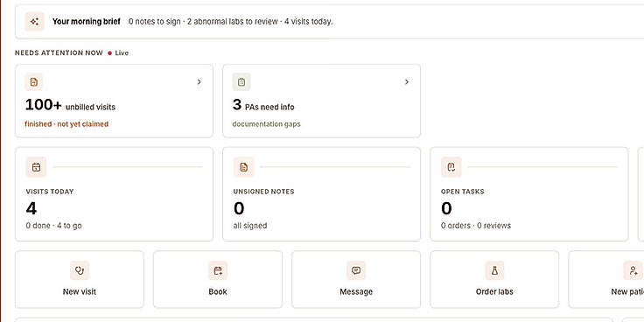Click the Open Tasks clipboard icon
This screenshot has width=644, height=322.
(x=451, y=167)
